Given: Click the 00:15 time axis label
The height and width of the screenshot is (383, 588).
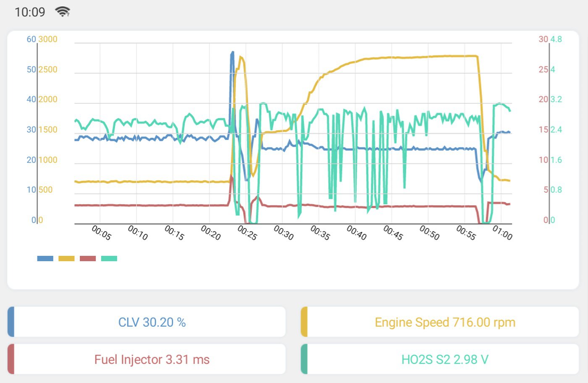Looking at the screenshot, I should [x=174, y=233].
